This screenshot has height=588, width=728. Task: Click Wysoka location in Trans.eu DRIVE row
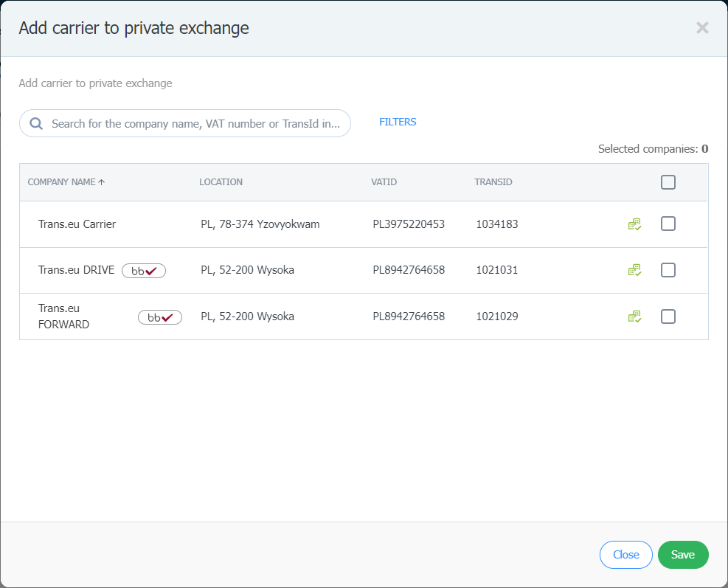click(x=248, y=270)
